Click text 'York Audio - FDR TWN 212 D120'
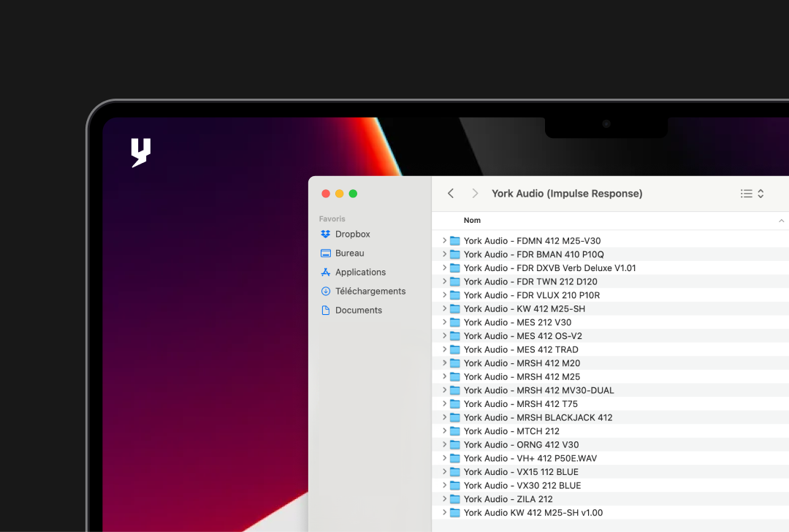789x532 pixels. [530, 281]
